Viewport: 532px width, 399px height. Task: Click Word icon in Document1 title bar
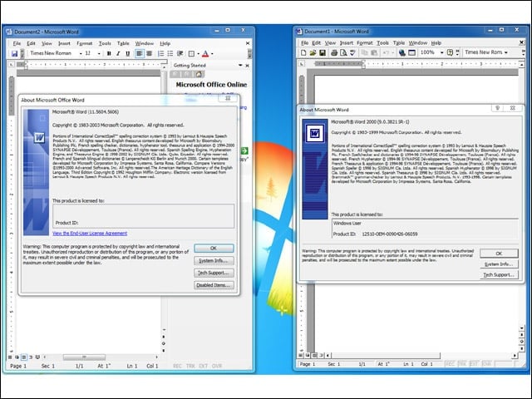click(299, 32)
